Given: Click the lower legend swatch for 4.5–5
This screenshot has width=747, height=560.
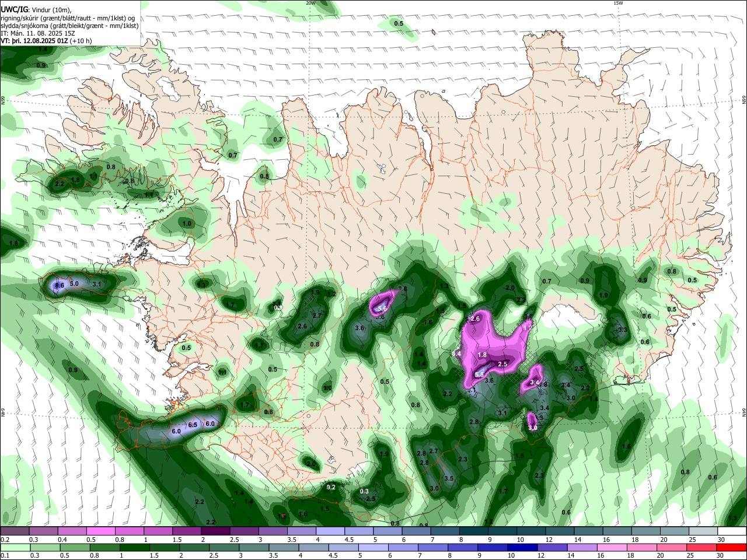Looking at the screenshot, I should click(343, 547).
